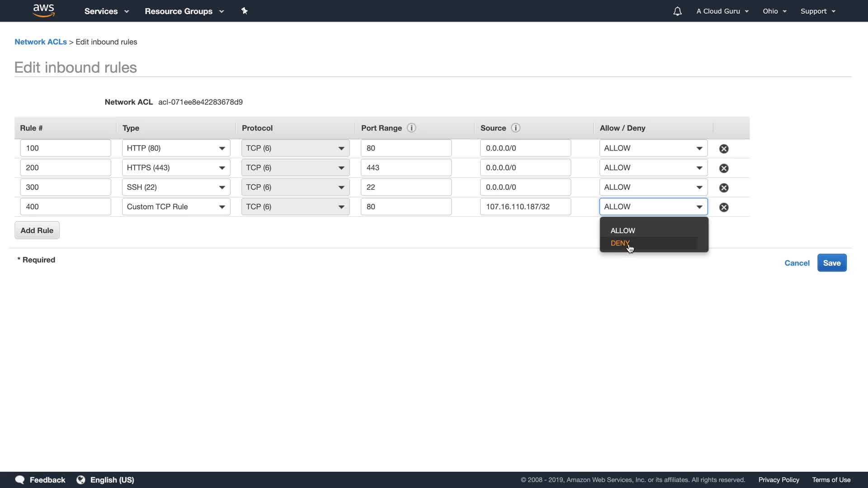
Task: Click Port Range info icon
Action: (x=411, y=128)
